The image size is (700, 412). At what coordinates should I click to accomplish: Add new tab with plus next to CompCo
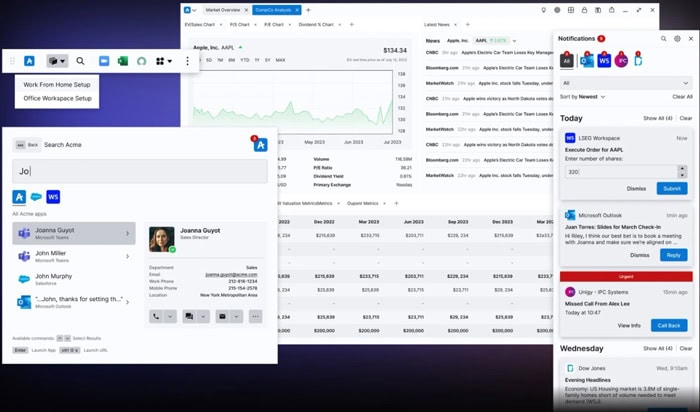[x=308, y=10]
